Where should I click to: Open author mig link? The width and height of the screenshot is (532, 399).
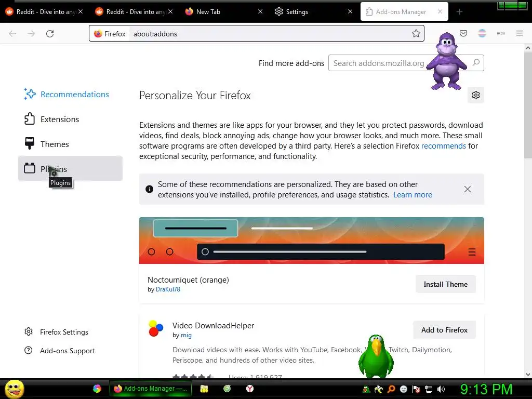186,335
